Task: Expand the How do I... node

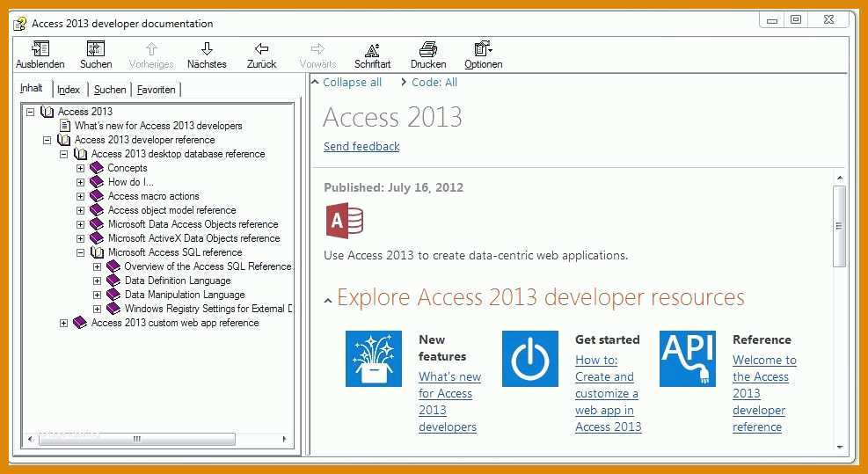Action: coord(80,182)
